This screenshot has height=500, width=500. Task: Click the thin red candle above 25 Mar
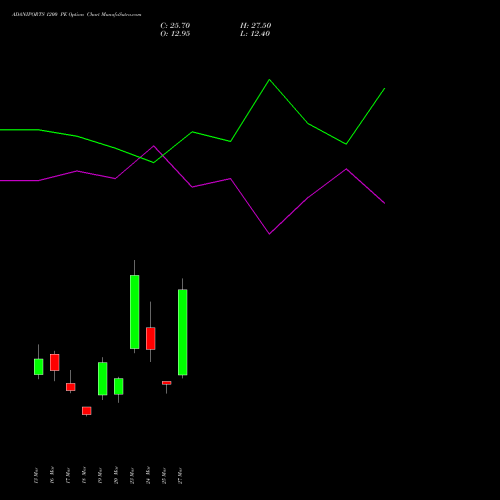[x=167, y=383]
